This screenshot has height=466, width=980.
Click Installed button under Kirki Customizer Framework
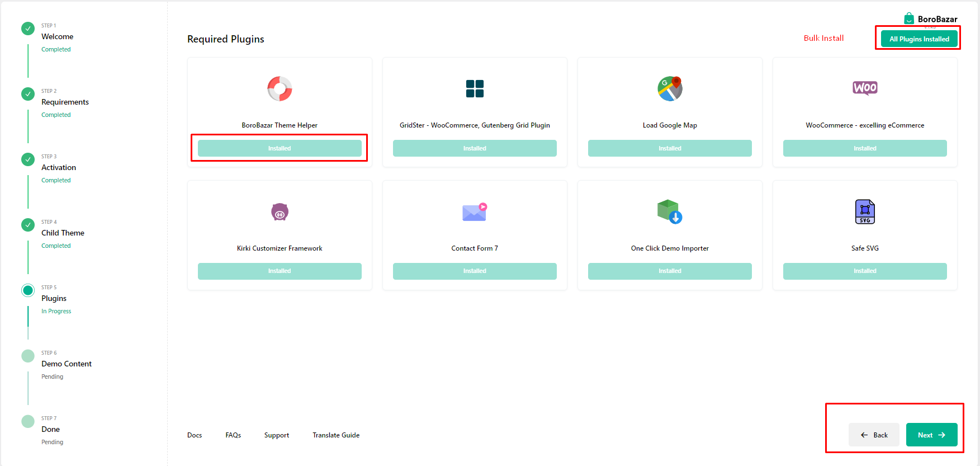280,271
